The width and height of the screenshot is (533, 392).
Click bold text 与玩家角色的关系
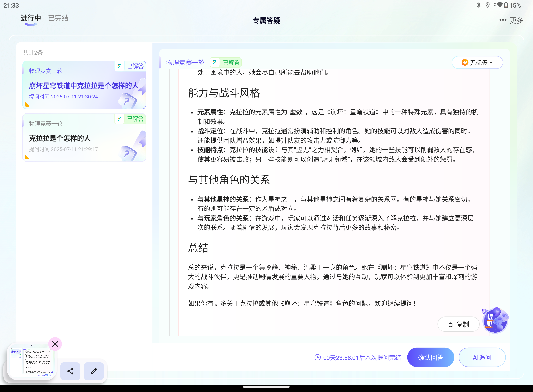(223, 218)
